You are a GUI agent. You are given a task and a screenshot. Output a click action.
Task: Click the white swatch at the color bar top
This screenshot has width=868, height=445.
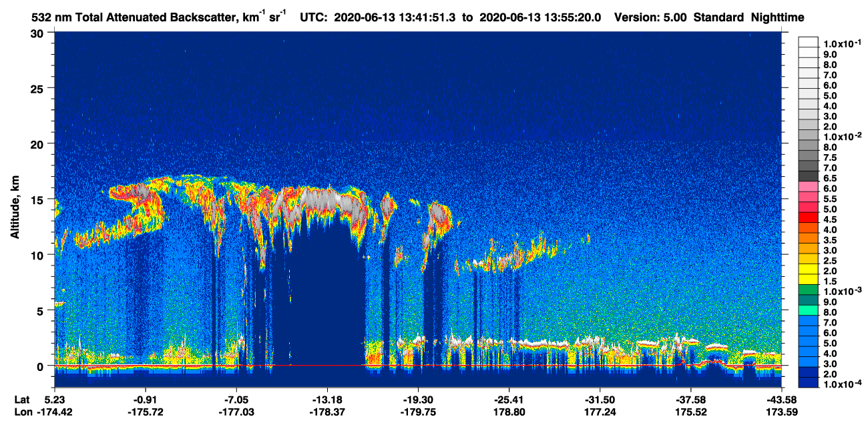(x=808, y=41)
